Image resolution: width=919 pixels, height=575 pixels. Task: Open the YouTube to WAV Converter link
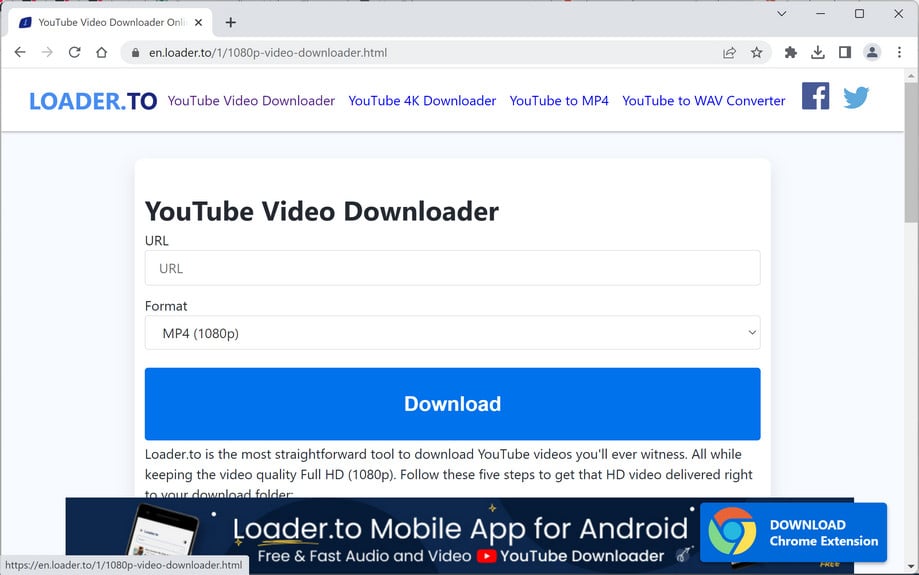pyautogui.click(x=703, y=101)
